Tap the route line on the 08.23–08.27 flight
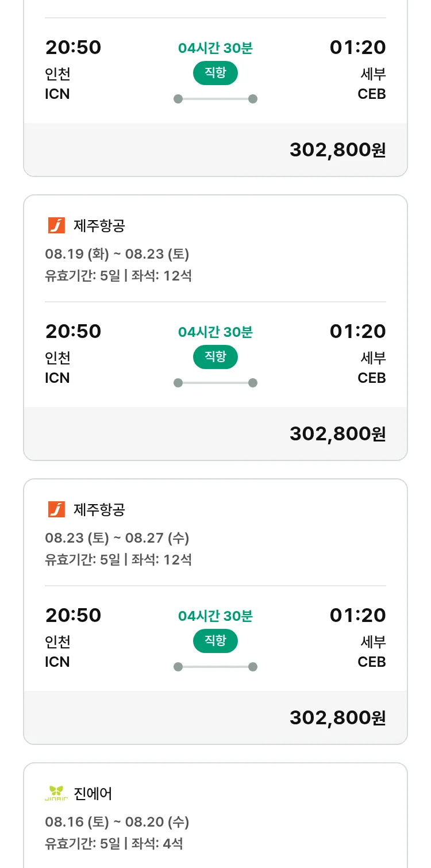Image resolution: width=431 pixels, height=868 pixels. pyautogui.click(x=215, y=667)
